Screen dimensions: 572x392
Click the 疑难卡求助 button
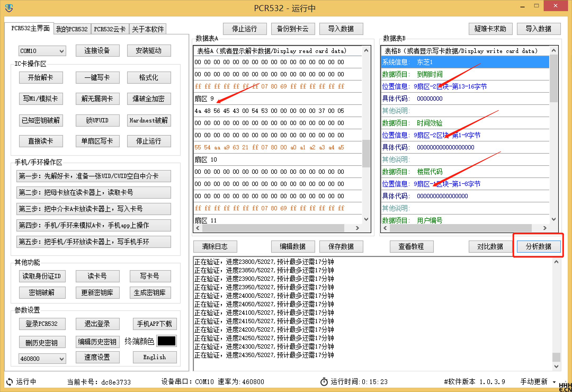[x=490, y=29]
